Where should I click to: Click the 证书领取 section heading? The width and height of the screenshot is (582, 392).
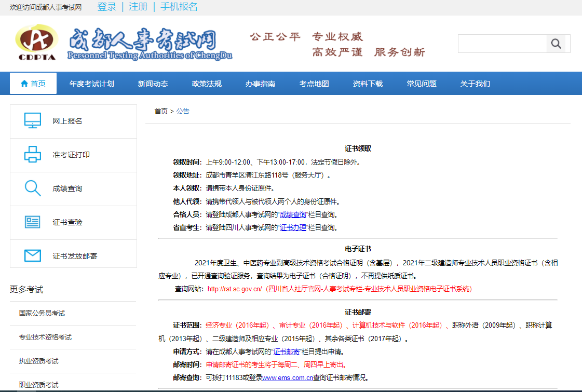(358, 148)
